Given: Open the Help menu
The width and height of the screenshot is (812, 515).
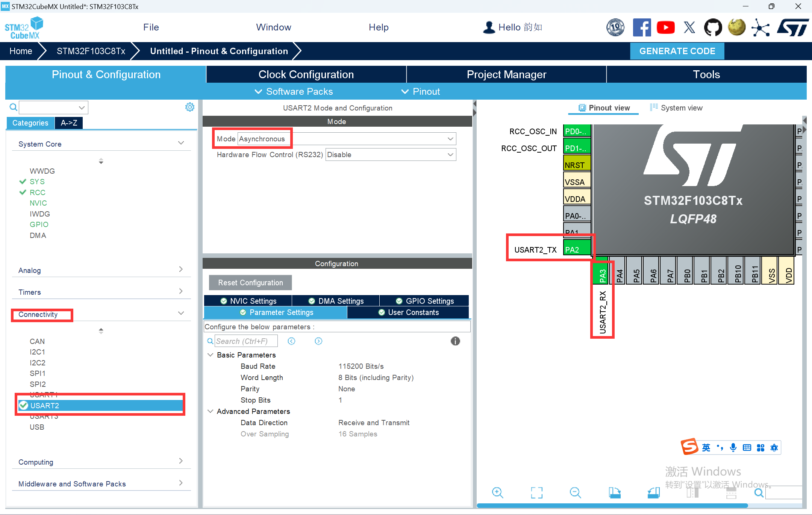Looking at the screenshot, I should (379, 27).
